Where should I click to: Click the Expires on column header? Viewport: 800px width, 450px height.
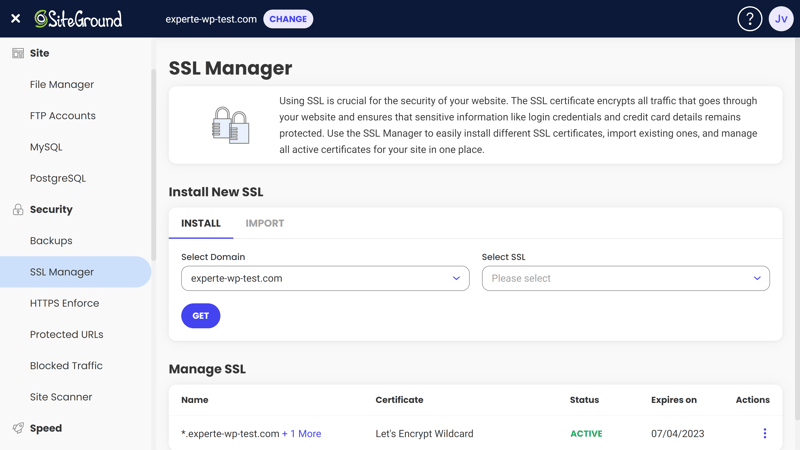(x=673, y=400)
